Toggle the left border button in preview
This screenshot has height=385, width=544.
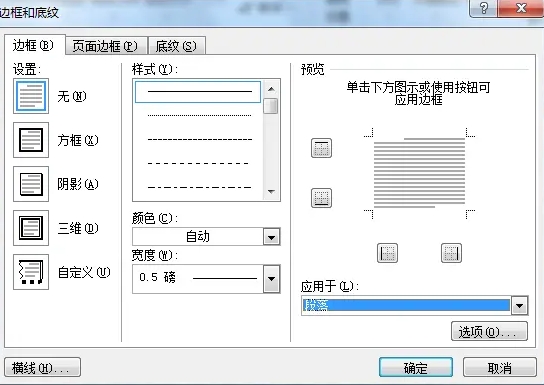click(387, 253)
